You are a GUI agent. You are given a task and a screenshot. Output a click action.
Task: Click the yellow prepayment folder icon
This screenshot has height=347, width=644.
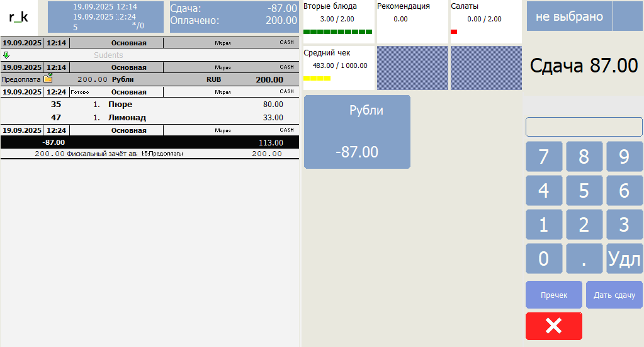click(x=48, y=79)
